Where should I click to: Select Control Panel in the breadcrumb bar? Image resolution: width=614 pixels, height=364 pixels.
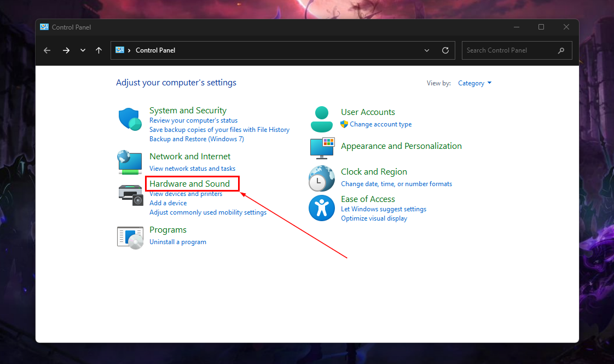pos(155,50)
